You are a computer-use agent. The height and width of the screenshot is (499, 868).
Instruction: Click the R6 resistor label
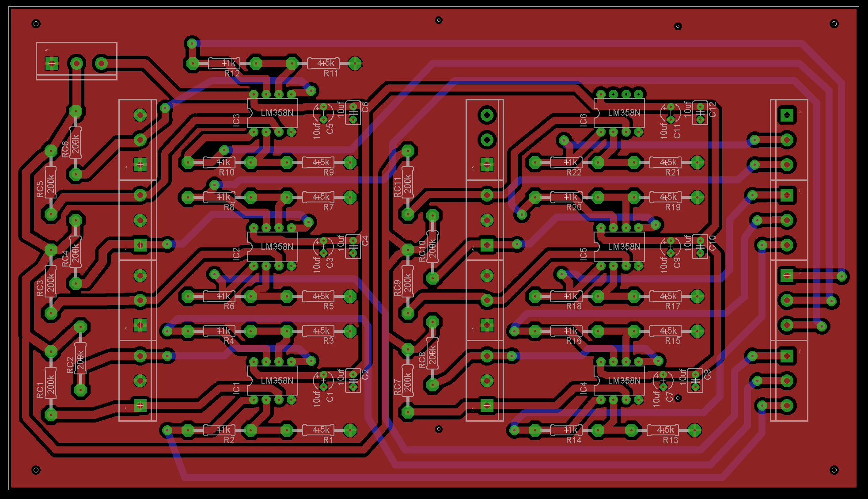(x=229, y=306)
